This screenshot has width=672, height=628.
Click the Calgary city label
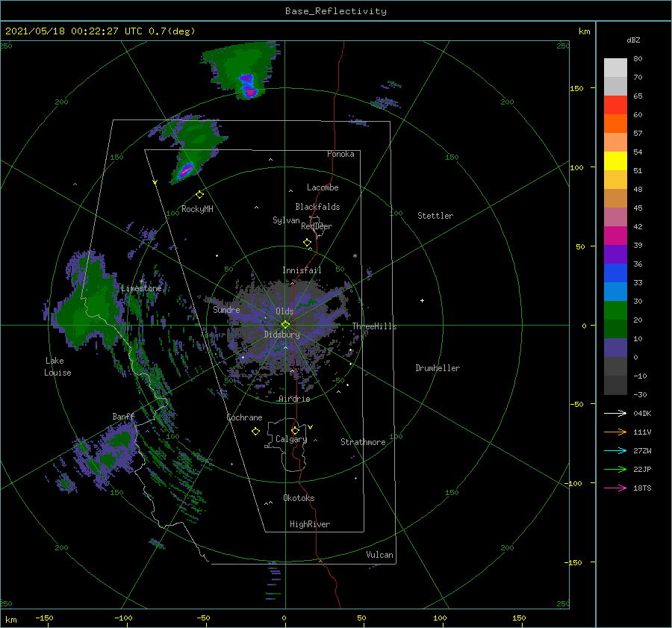tap(291, 439)
